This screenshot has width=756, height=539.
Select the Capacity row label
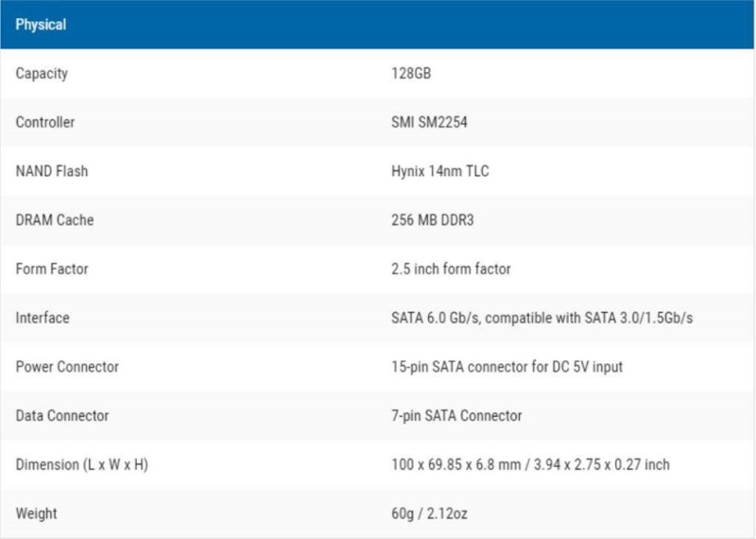click(x=42, y=74)
